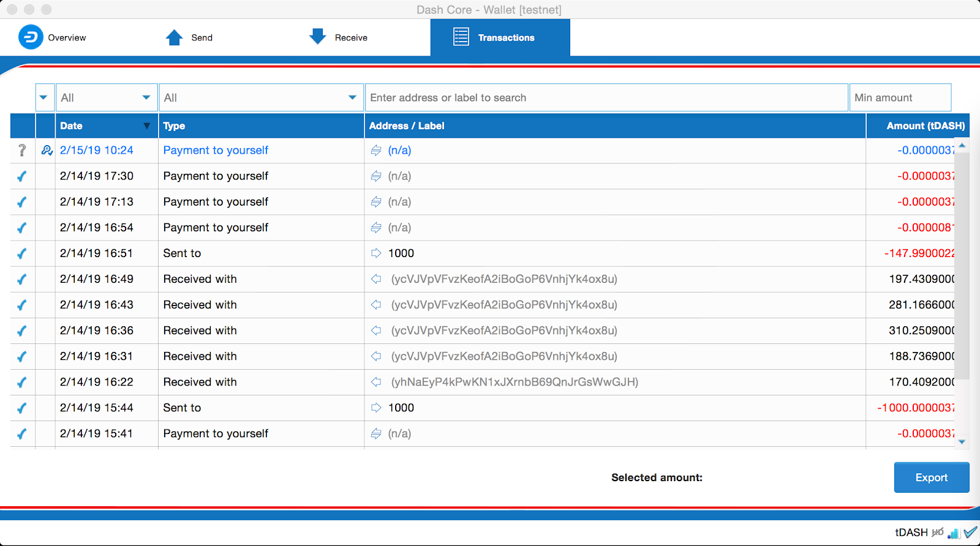Click self-payment arrows icon on 2/14/19 15:41 row

tap(376, 433)
